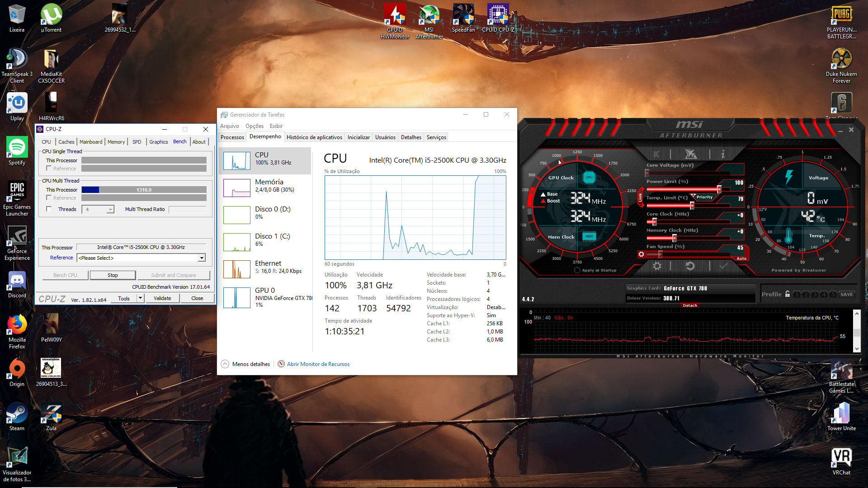Toggle fan speed Auto button
Viewport: 868px width, 488px height.
[x=741, y=258]
